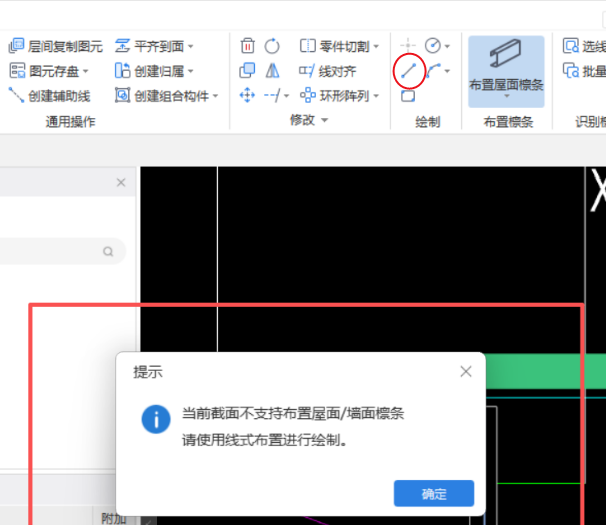The image size is (606, 525).
Task: Expand 创建组合构件 dropdown arrow
Action: pos(215,96)
